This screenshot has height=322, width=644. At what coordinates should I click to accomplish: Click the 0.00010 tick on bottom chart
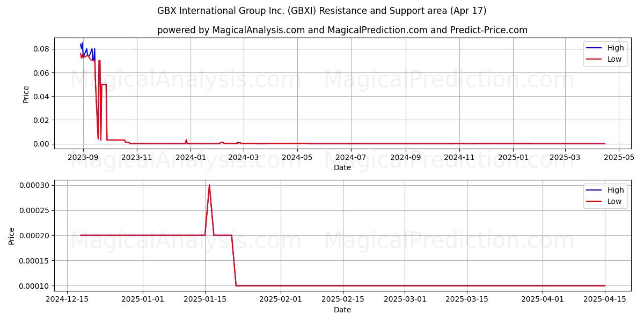pos(34,286)
